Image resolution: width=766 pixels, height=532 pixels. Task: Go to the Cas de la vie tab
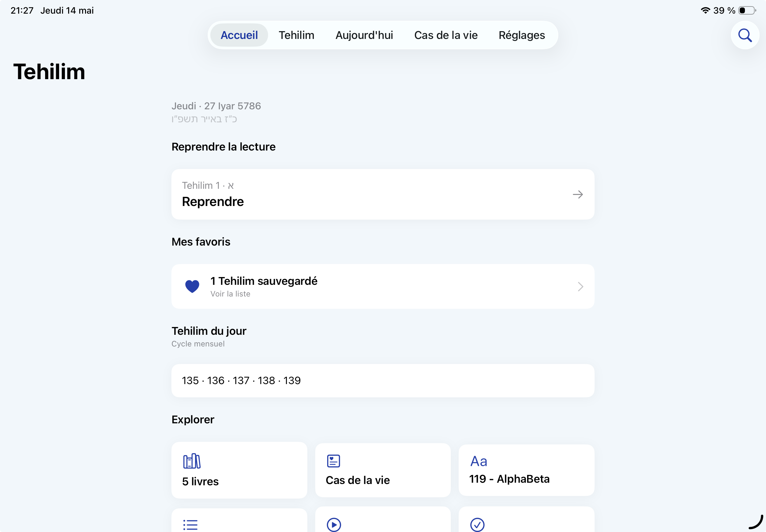(446, 35)
